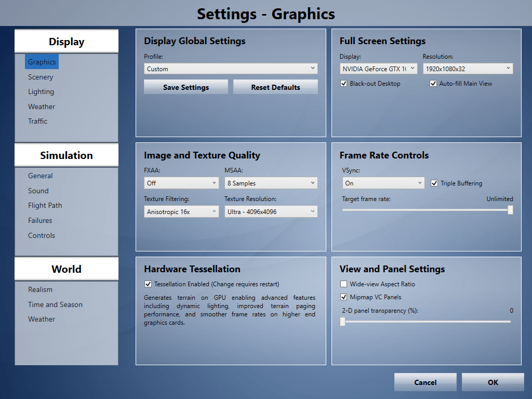Click the Target frame rate slider handle
This screenshot has height=399, width=532.
[x=510, y=210]
